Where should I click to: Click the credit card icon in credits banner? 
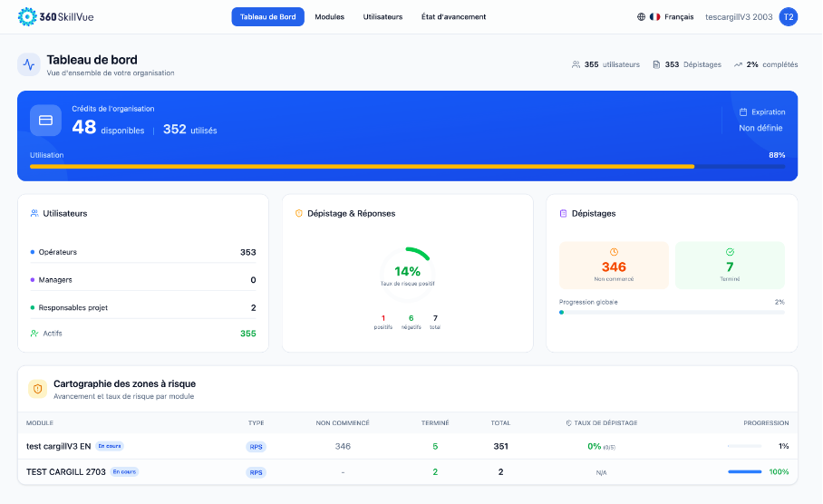45,120
